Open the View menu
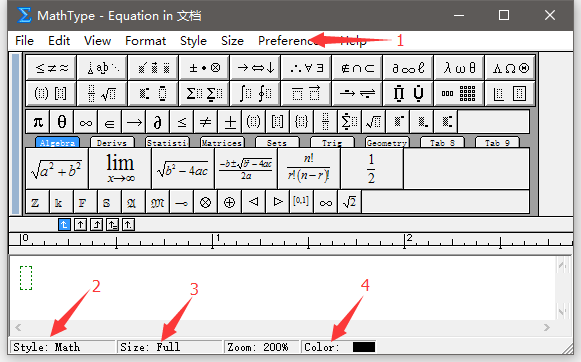The width and height of the screenshot is (581, 362). coord(97,40)
